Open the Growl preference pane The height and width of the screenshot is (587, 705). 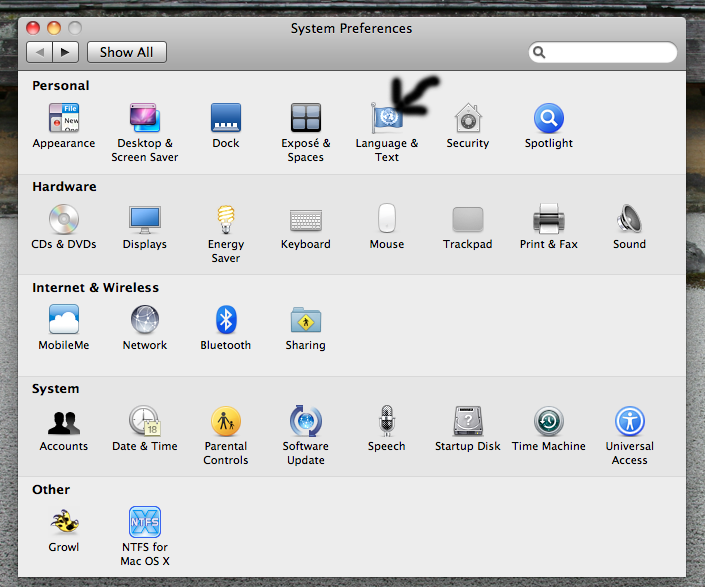(x=64, y=521)
